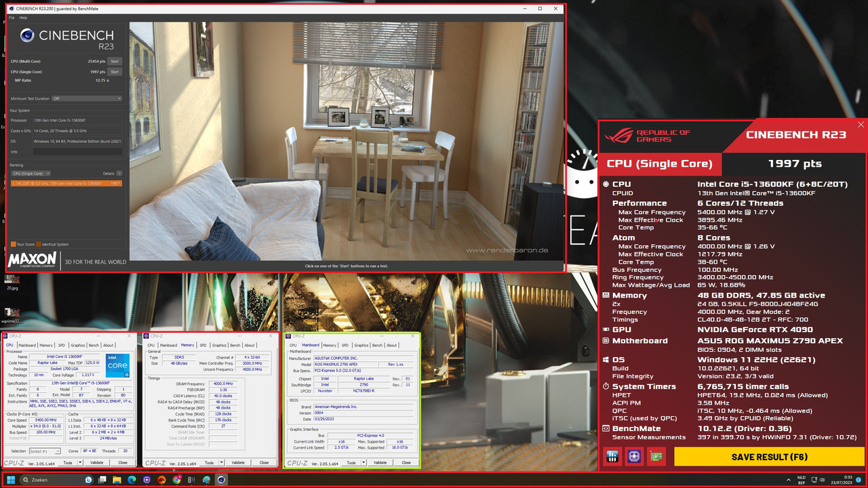
Task: Open Google Chrome from the taskbar
Action: click(x=176, y=480)
